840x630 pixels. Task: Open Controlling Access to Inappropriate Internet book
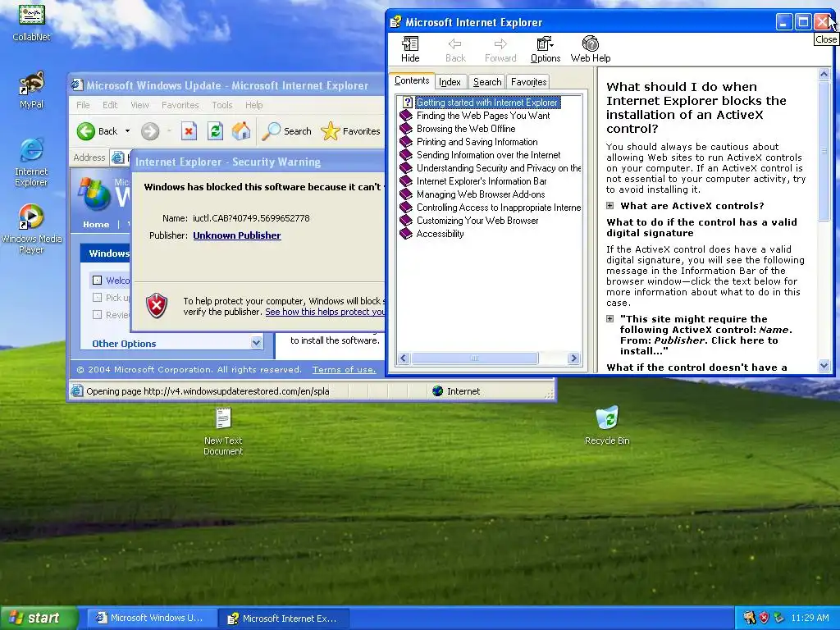pyautogui.click(x=491, y=208)
